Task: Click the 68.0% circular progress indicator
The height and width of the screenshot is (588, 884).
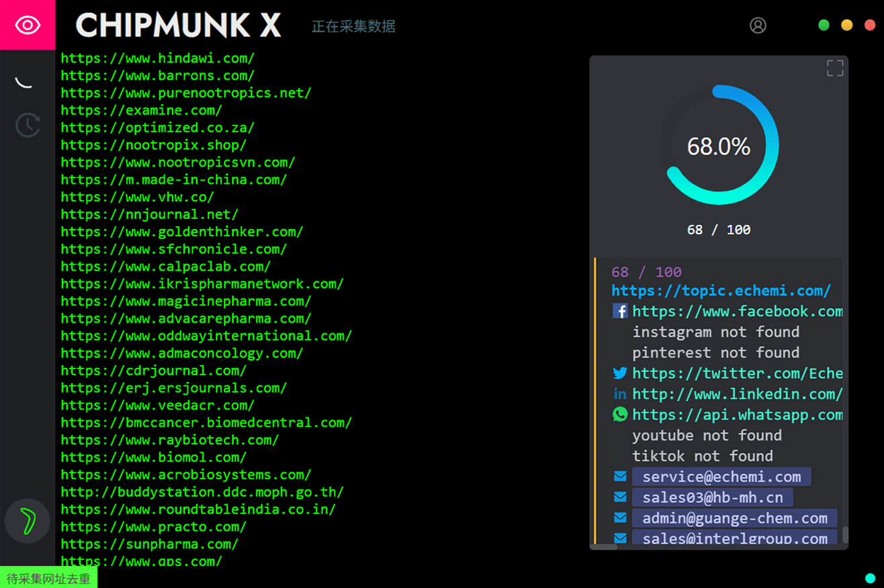Action: [719, 146]
